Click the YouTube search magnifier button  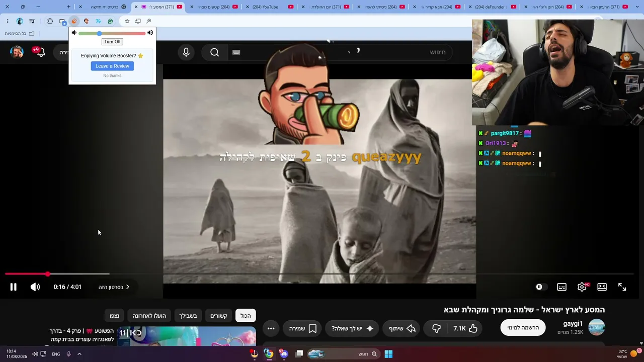pyautogui.click(x=215, y=52)
